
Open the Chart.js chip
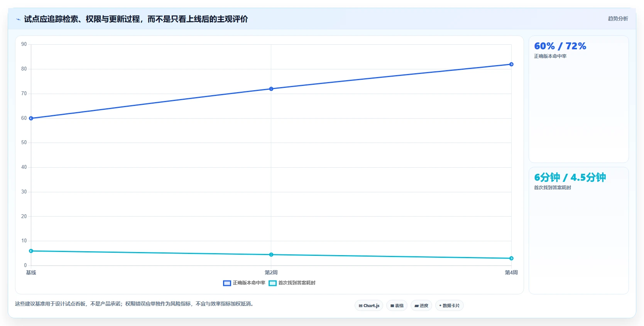[369, 306]
